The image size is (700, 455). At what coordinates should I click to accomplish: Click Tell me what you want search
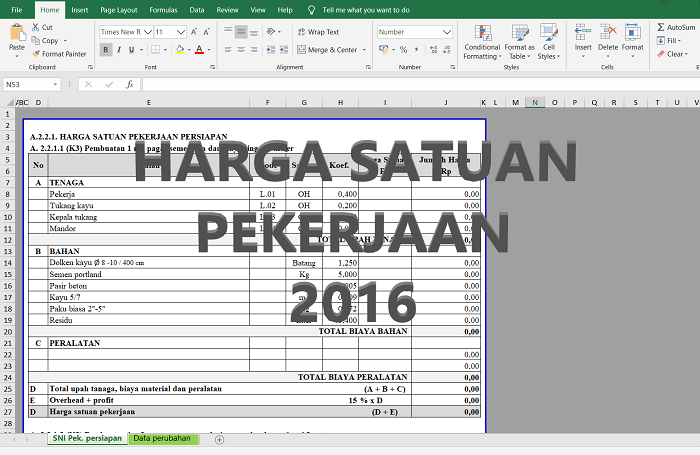[x=366, y=10]
